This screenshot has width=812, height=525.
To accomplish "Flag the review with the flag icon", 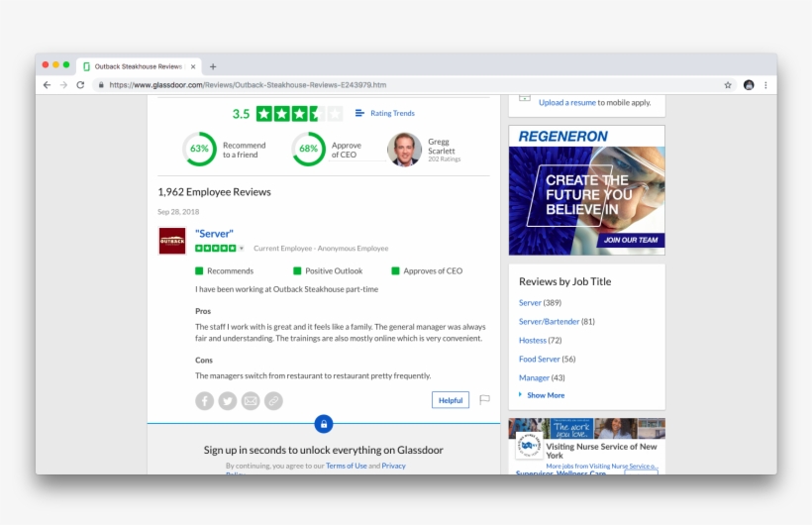I will click(x=484, y=399).
